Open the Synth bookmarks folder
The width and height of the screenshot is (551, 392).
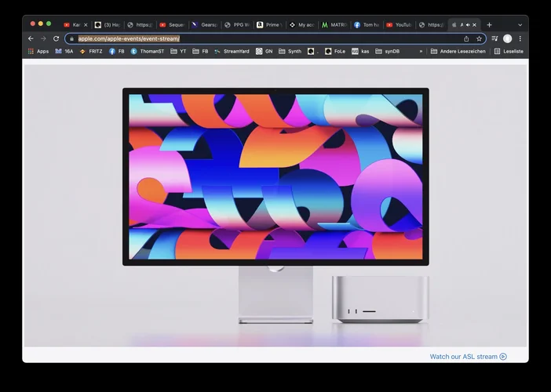(290, 51)
